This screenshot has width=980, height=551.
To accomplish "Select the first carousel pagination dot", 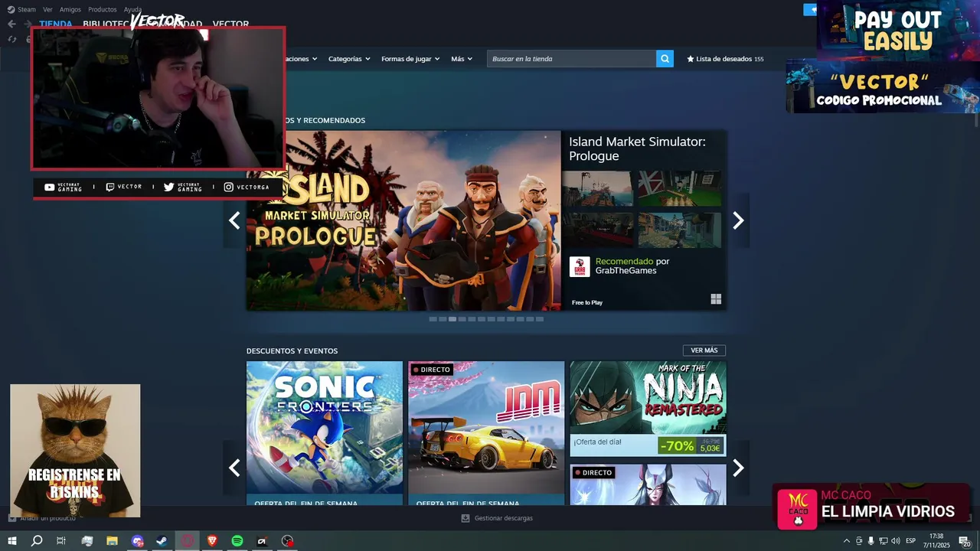I will pos(433,319).
